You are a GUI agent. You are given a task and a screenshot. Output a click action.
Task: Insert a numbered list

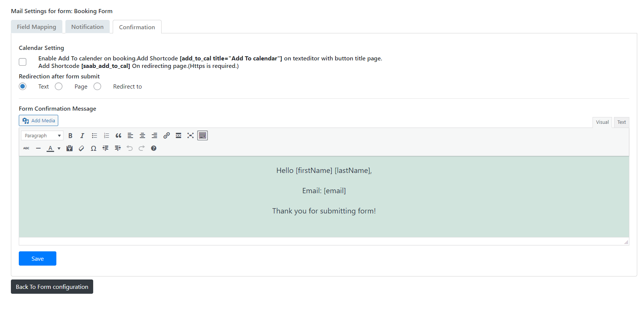pyautogui.click(x=106, y=136)
